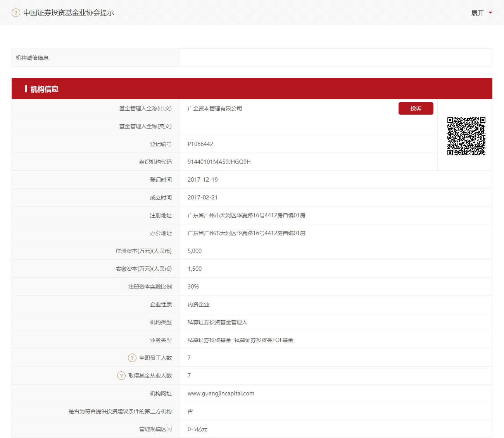Click the 基金管理人全称(英文) label
The height and width of the screenshot is (438, 504).
(x=145, y=126)
